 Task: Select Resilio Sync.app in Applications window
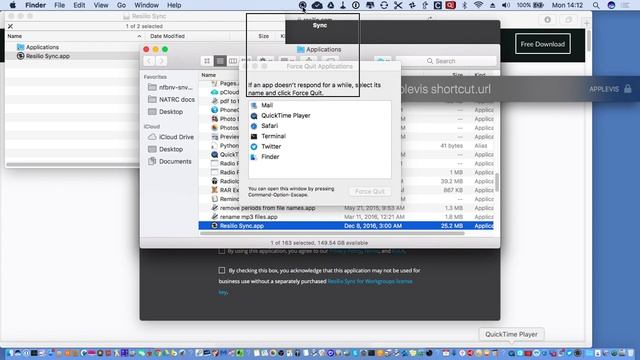346,226
